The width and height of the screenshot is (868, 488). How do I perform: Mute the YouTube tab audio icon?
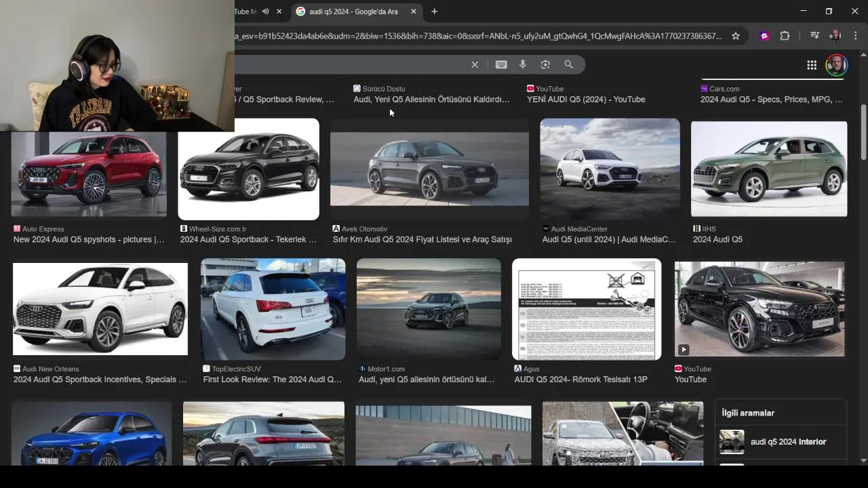point(265,12)
